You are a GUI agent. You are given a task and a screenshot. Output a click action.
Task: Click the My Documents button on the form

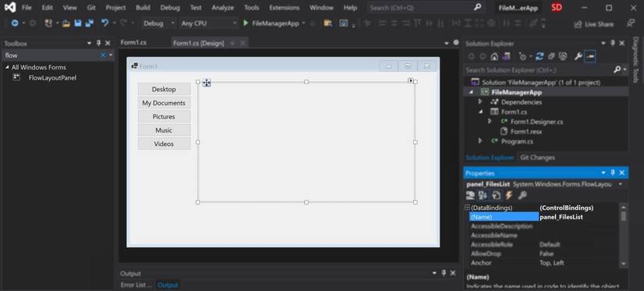[x=164, y=103]
